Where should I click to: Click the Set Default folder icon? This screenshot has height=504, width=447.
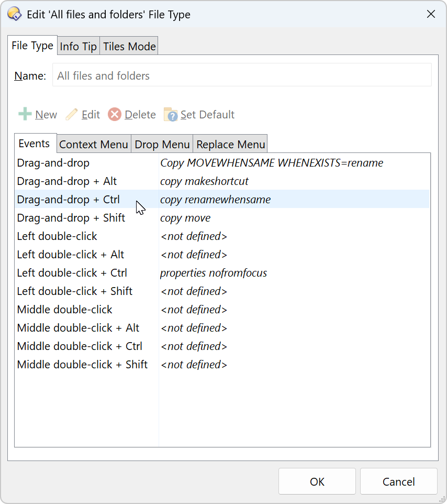pyautogui.click(x=171, y=114)
